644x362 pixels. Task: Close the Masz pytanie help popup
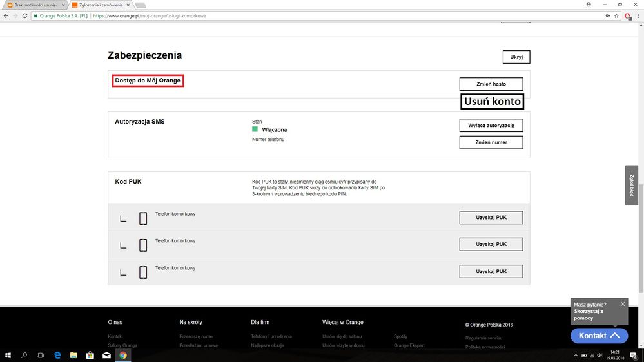click(x=623, y=304)
